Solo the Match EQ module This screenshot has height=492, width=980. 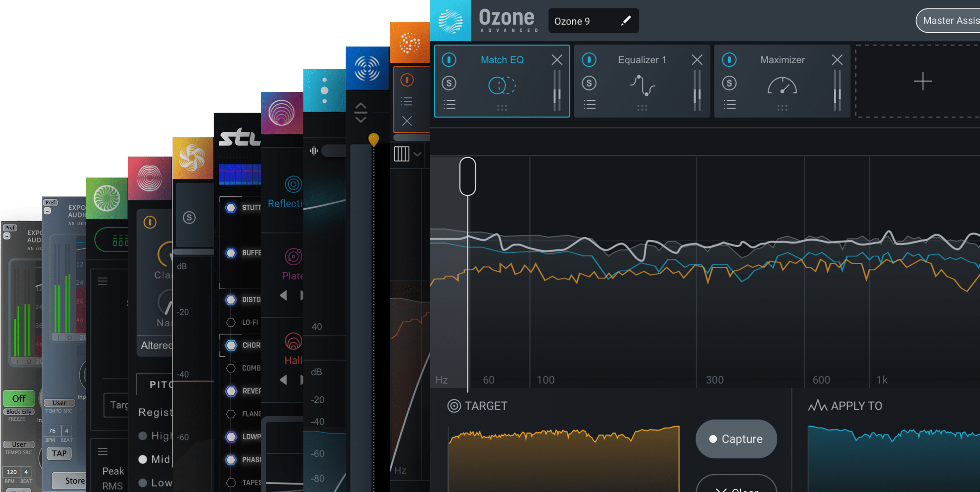click(x=449, y=83)
